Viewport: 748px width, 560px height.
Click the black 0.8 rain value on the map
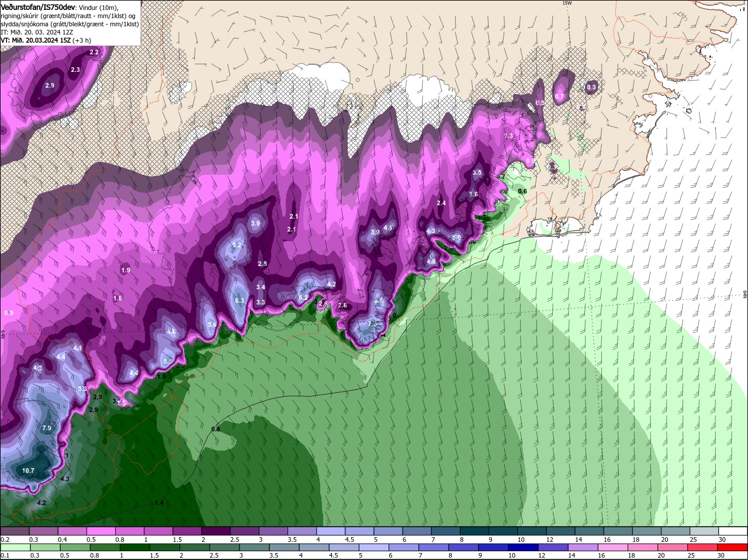tap(216, 429)
